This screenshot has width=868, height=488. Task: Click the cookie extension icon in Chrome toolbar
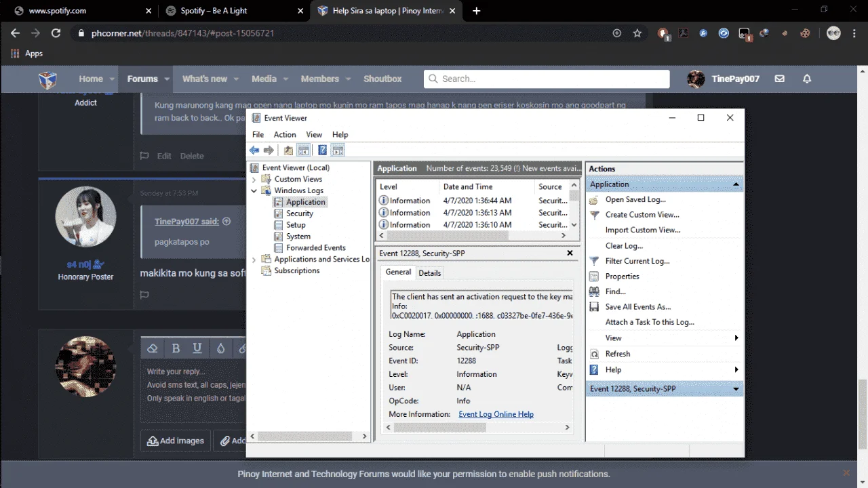point(806,33)
